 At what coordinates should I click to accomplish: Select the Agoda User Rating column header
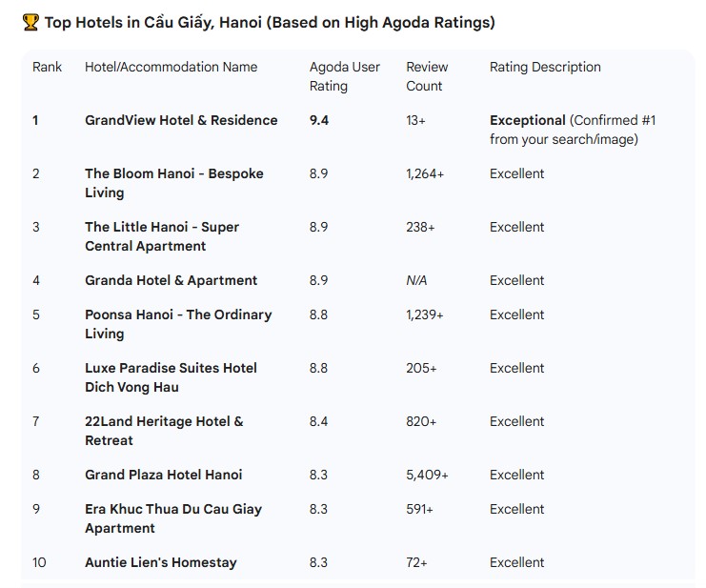pyautogui.click(x=344, y=76)
